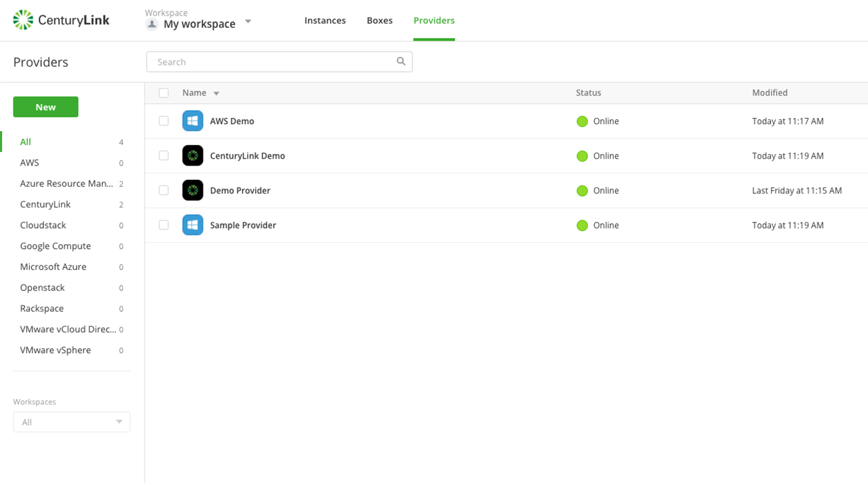The height and width of the screenshot is (483, 868).
Task: Click the Demo Provider row icon
Action: click(193, 190)
